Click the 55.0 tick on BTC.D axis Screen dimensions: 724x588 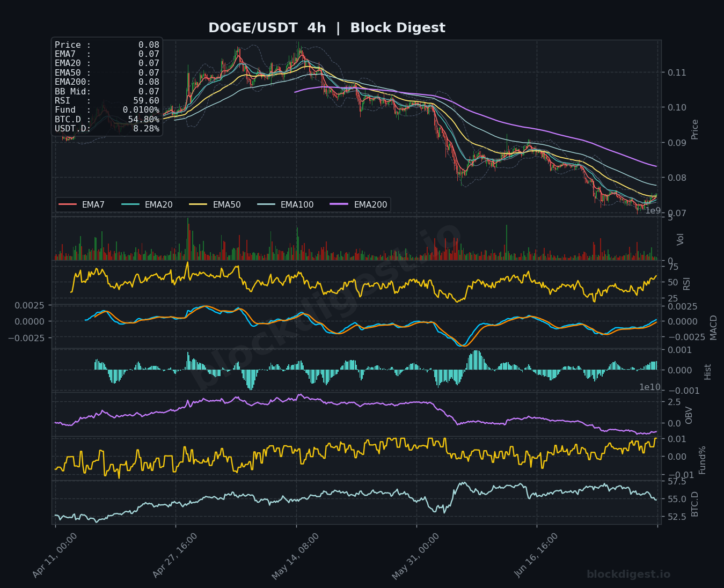pyautogui.click(x=677, y=499)
